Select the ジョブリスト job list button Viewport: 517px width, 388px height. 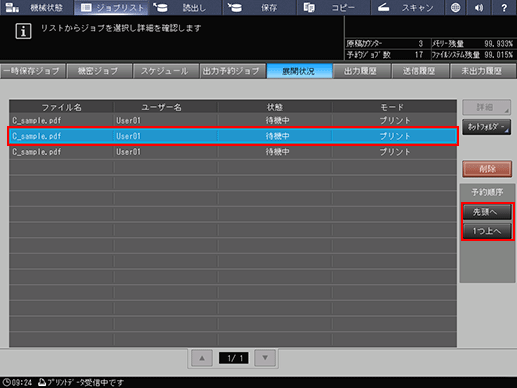point(112,7)
